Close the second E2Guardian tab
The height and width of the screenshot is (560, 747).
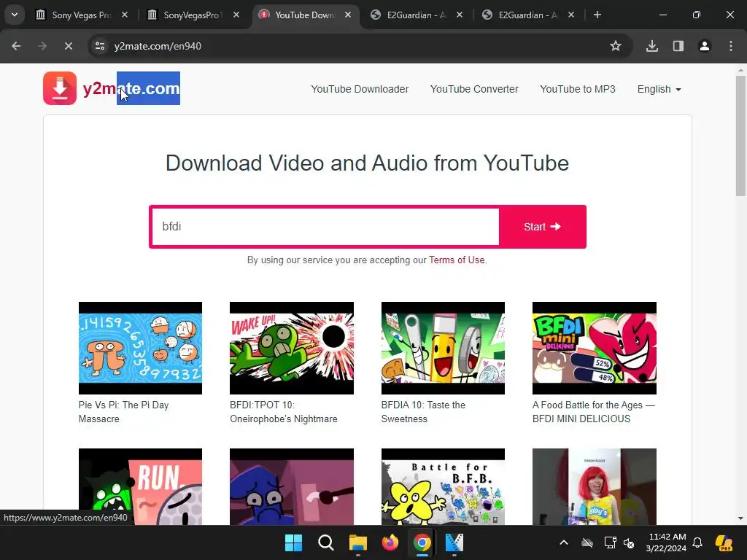571,15
